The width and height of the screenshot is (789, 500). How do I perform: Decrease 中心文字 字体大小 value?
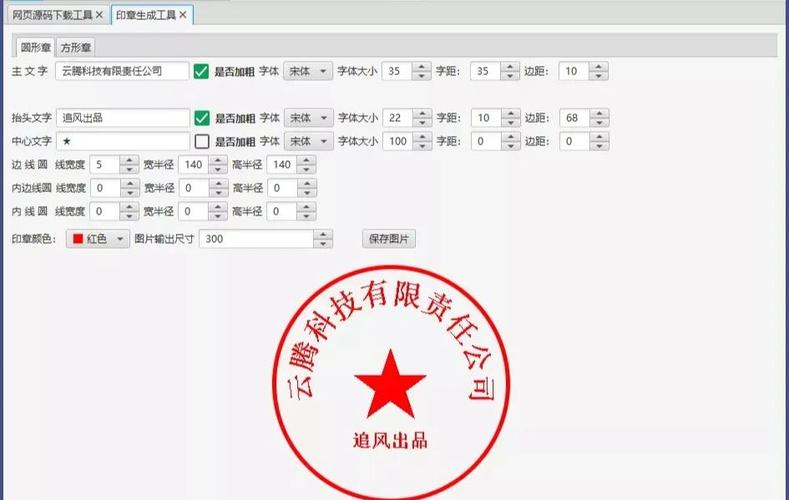(x=423, y=146)
